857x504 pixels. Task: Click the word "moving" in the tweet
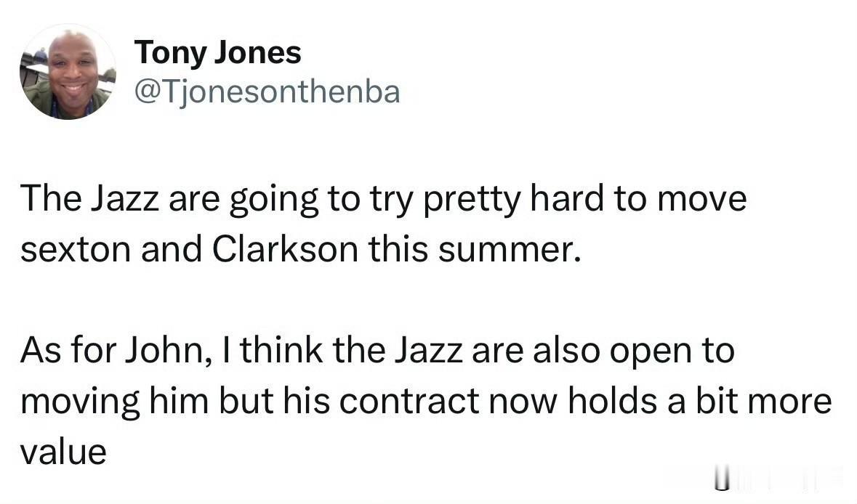click(81, 402)
